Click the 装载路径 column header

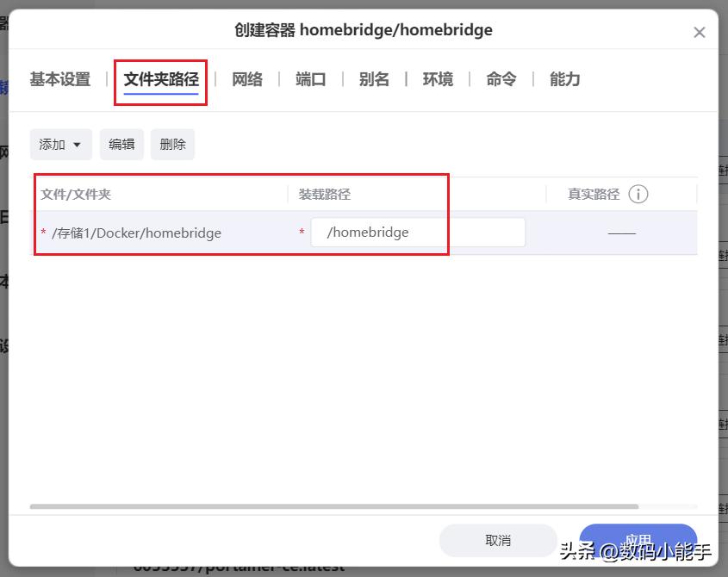(x=325, y=194)
